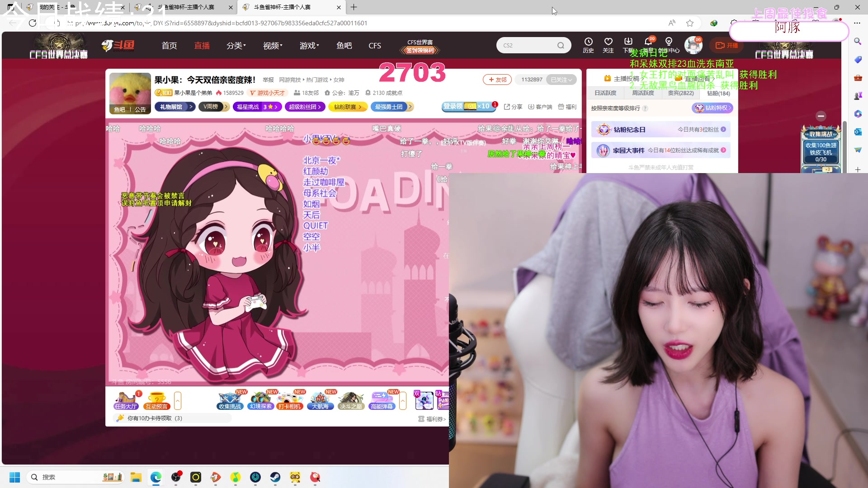The width and height of the screenshot is (868, 488).
Task: Click the Douyu logo in the header
Action: pos(118,45)
